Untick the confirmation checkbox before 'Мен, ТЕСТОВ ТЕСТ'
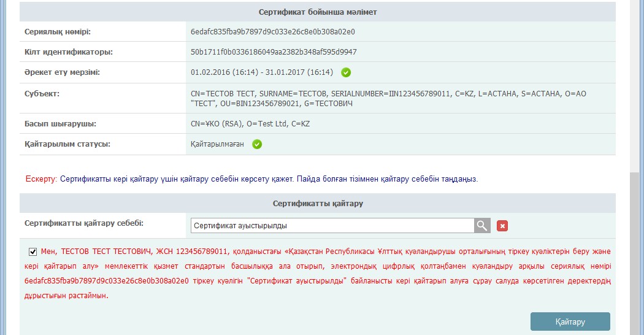The image size is (644, 335). (33, 252)
